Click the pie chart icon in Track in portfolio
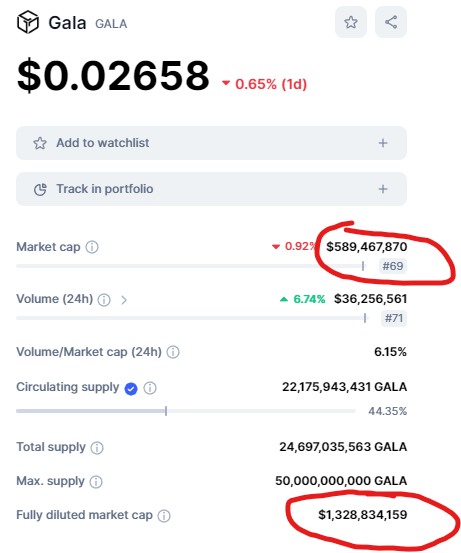461x553 pixels. click(40, 189)
